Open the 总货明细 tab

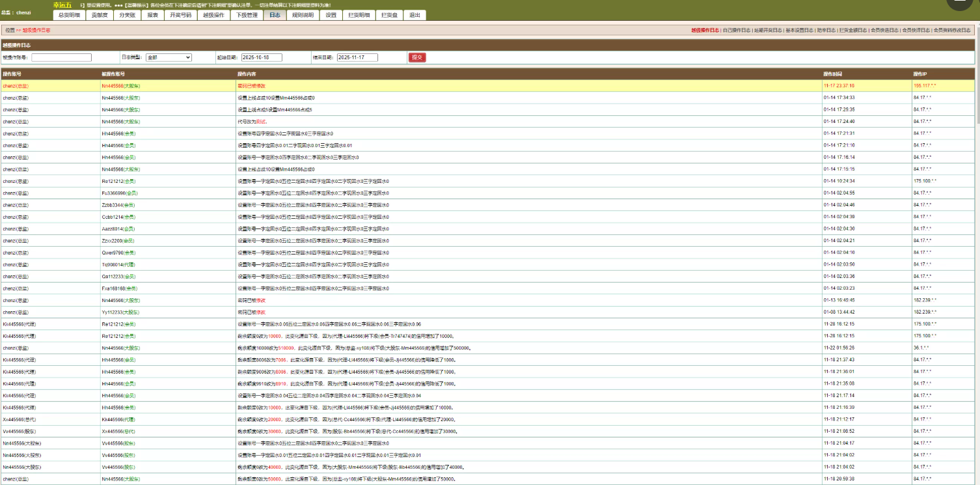[x=70, y=15]
